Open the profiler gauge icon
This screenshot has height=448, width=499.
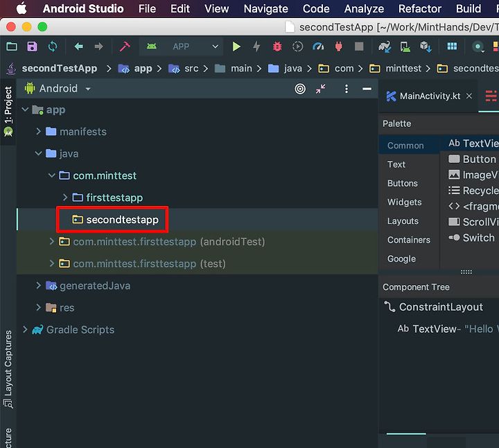tap(318, 46)
